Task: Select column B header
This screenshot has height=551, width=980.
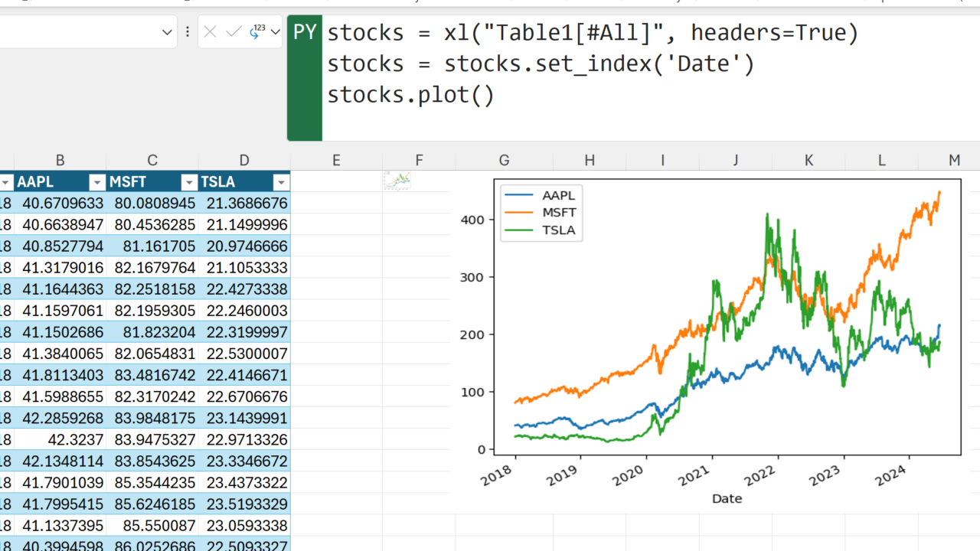Action: [x=60, y=160]
